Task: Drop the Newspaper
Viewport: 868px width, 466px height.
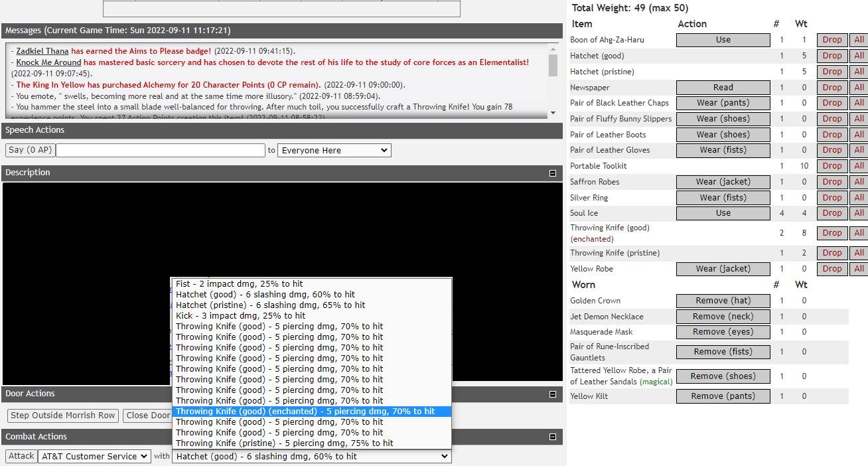Action: (832, 88)
